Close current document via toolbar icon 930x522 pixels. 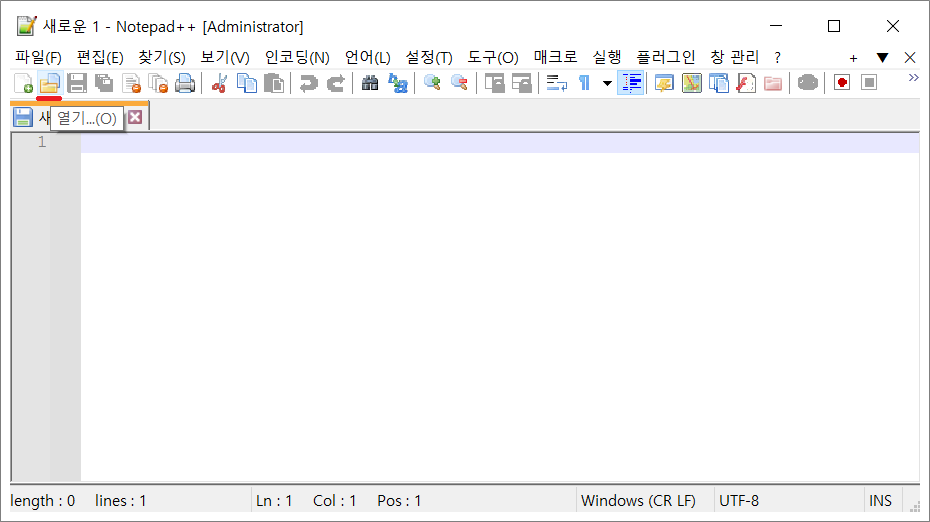pos(131,83)
